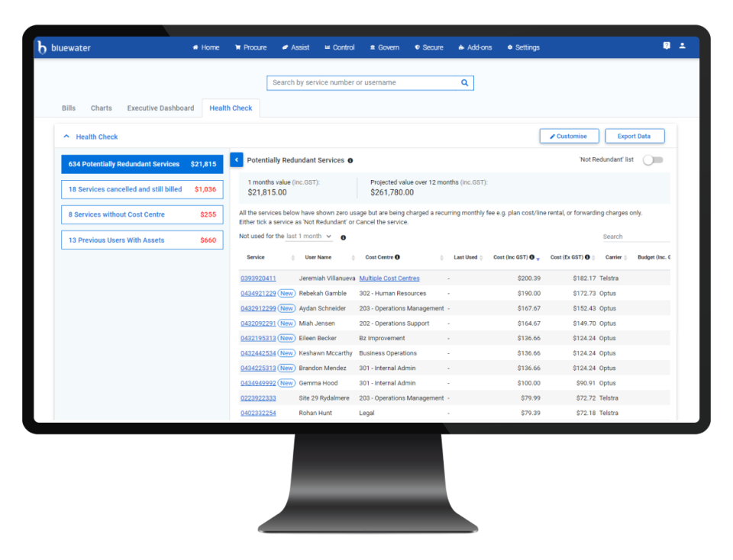Image resolution: width=733 pixels, height=560 pixels.
Task: Select 13 Previous Users With Assets
Action: pos(142,240)
